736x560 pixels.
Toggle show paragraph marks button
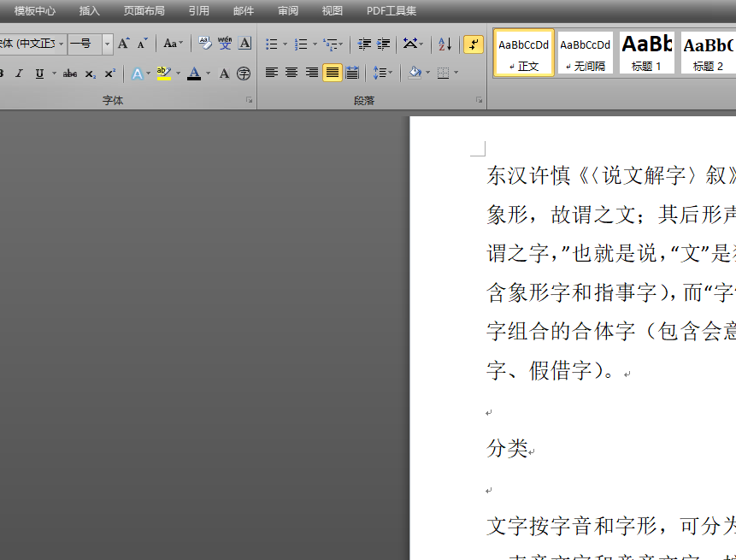474,44
